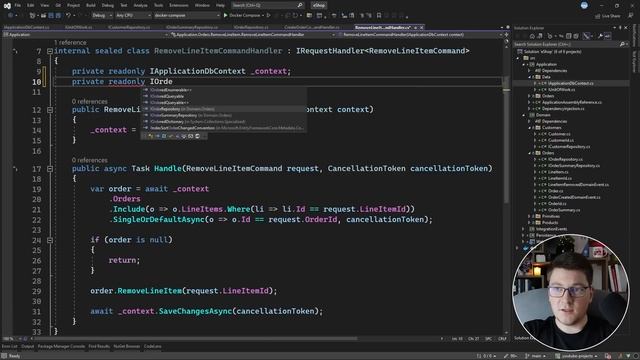The image size is (640, 360).
Task: Select OrderSummary.cs in Solution Explorer
Action: [x=564, y=210]
